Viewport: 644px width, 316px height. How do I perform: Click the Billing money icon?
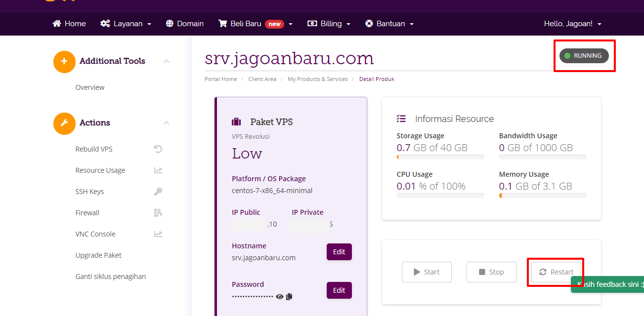(312, 24)
